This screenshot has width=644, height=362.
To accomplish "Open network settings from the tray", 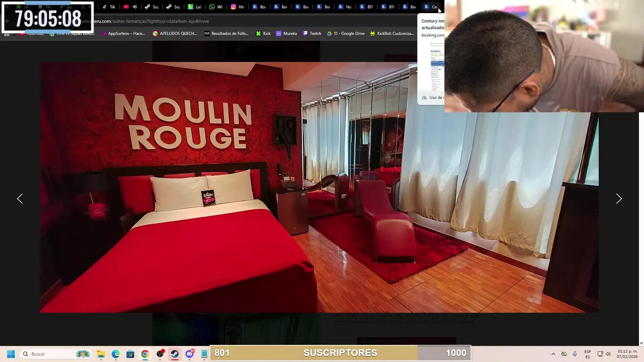I will (x=600, y=354).
